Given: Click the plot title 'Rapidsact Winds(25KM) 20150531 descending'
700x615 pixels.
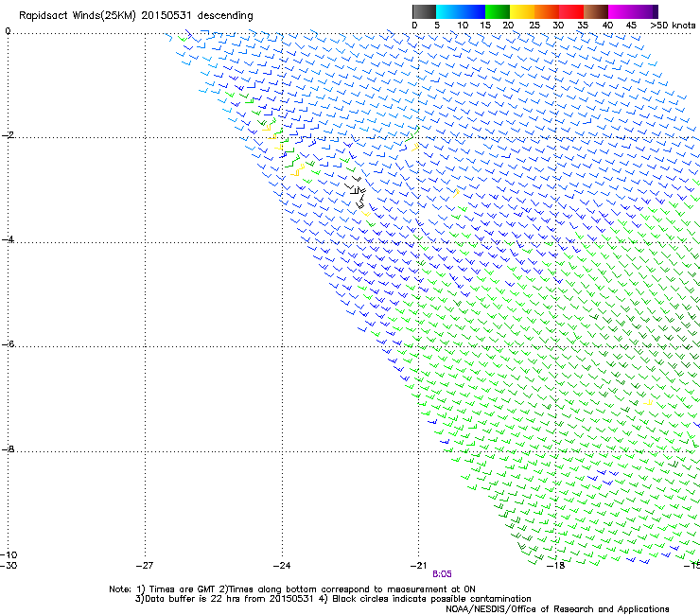Looking at the screenshot, I should point(135,16).
